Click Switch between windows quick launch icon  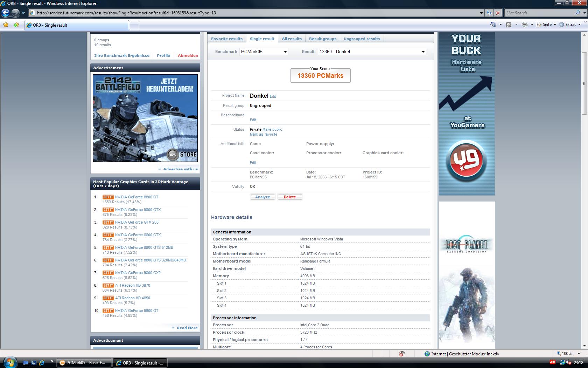(x=34, y=363)
